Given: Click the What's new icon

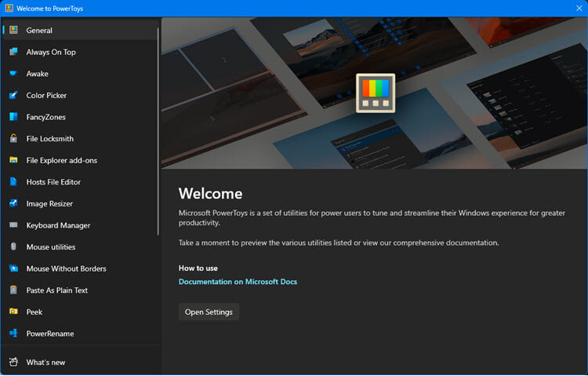Looking at the screenshot, I should pyautogui.click(x=13, y=363).
